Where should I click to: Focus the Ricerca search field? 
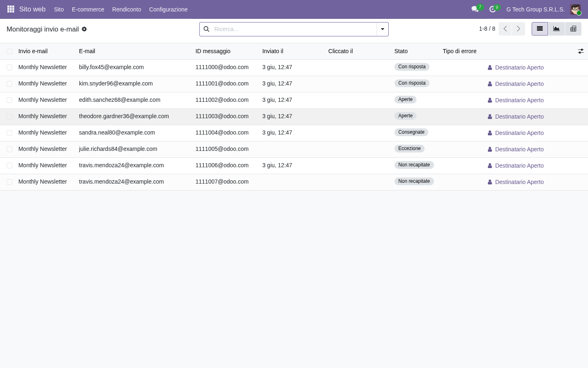pyautogui.click(x=294, y=29)
